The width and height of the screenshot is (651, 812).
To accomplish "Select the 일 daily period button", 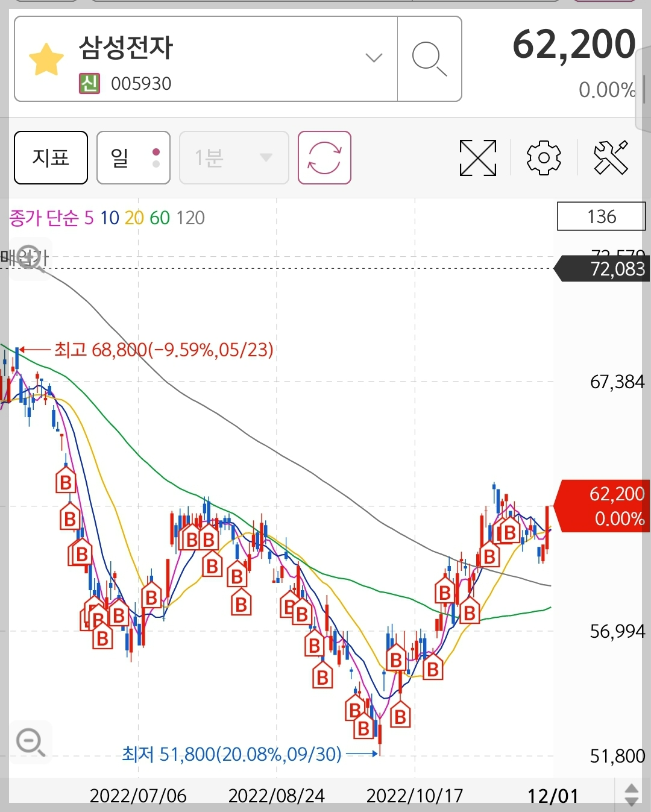I will tap(133, 157).
